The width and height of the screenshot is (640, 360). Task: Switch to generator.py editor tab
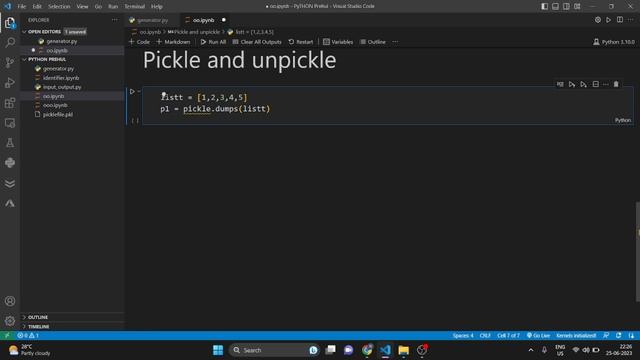pyautogui.click(x=152, y=20)
